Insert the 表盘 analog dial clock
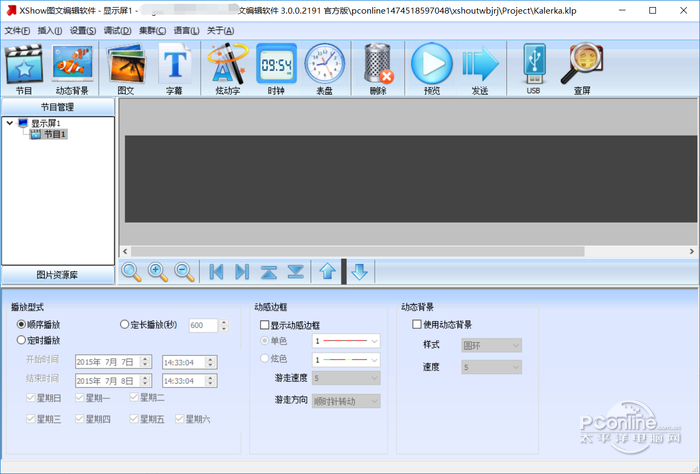700x474 pixels. coord(325,63)
